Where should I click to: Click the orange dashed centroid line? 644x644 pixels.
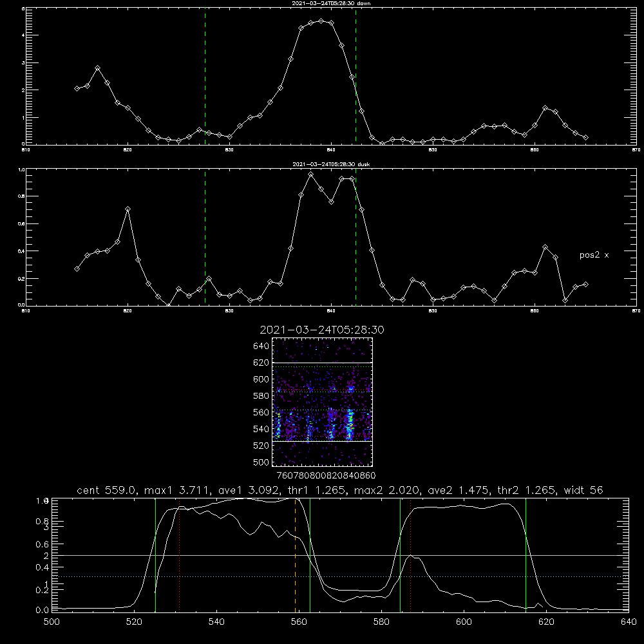296,555
